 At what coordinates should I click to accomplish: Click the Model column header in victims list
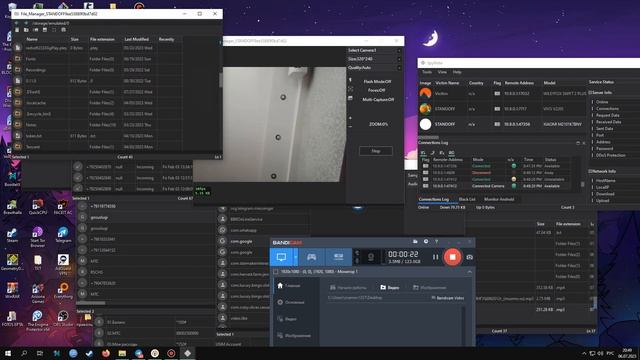click(549, 83)
